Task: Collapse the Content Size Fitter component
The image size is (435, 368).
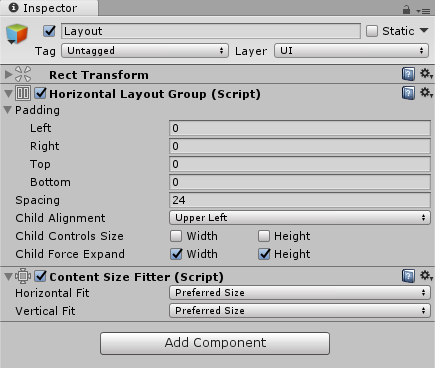Action: pyautogui.click(x=8, y=277)
